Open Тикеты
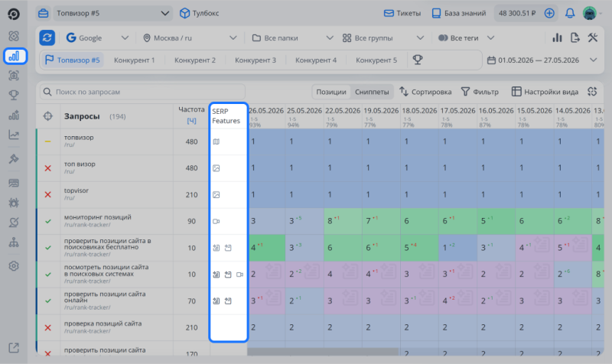The image size is (612, 364). pyautogui.click(x=402, y=13)
